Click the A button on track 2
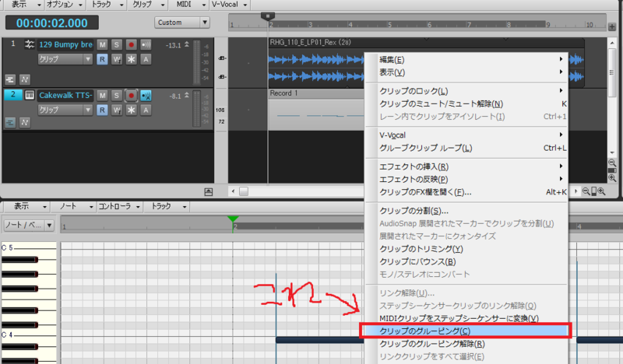The height and width of the screenshot is (364, 623). (x=146, y=110)
